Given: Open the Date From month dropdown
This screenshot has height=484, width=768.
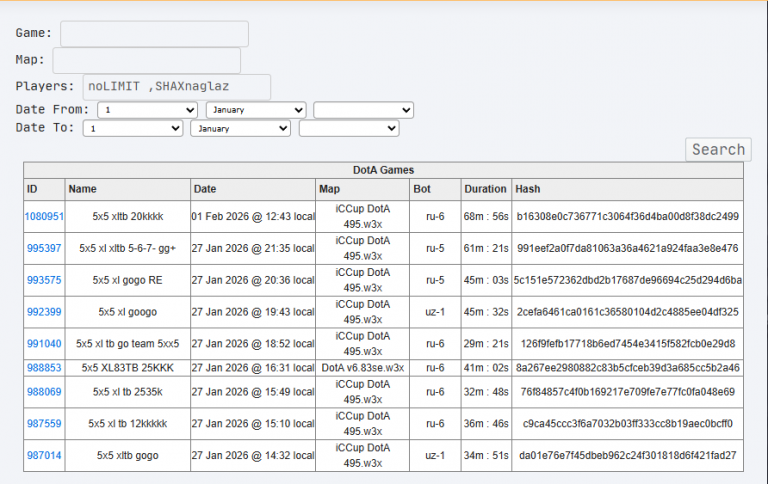Looking at the screenshot, I should pos(256,110).
